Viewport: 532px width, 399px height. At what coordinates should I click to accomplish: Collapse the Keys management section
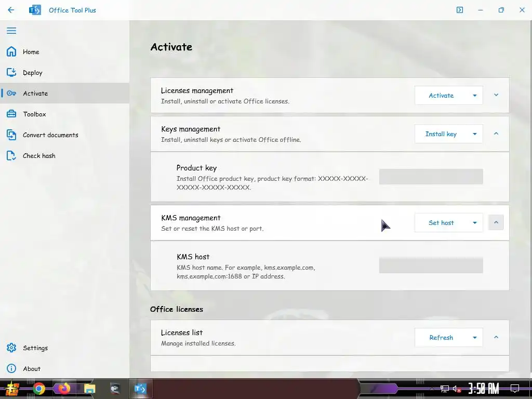pyautogui.click(x=496, y=134)
